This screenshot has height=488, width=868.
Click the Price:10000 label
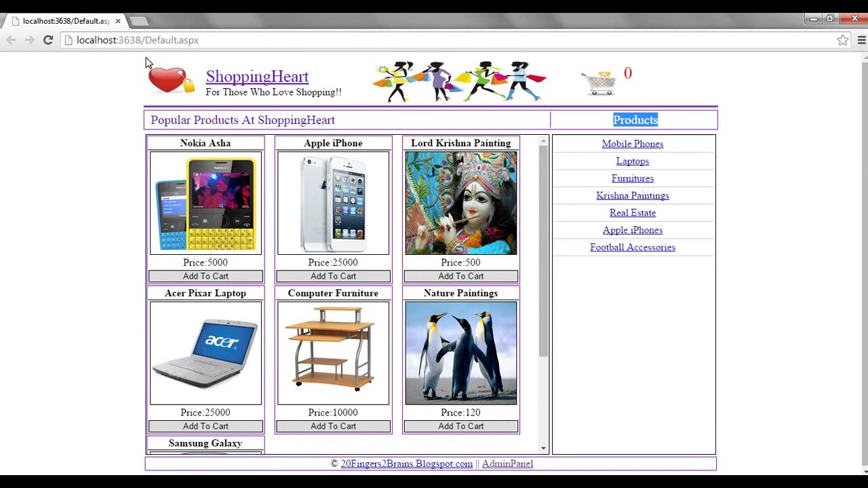[x=333, y=412]
